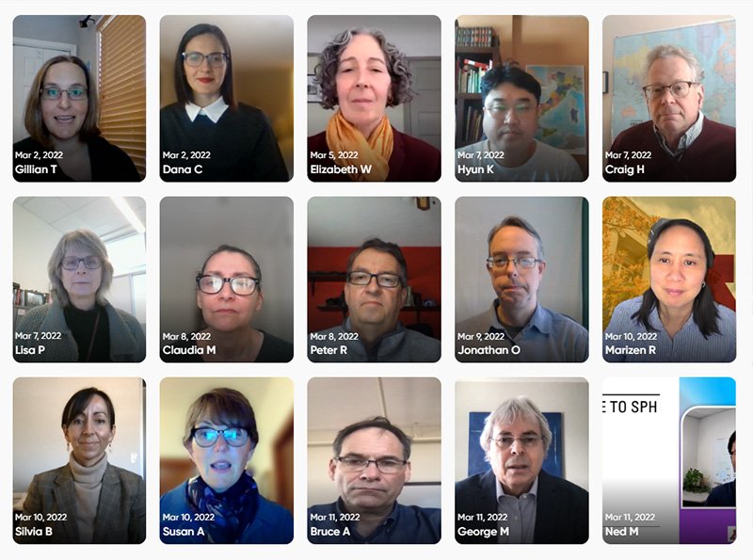Select the Marizen R video card
The width and height of the screenshot is (753, 560).
pos(669,280)
